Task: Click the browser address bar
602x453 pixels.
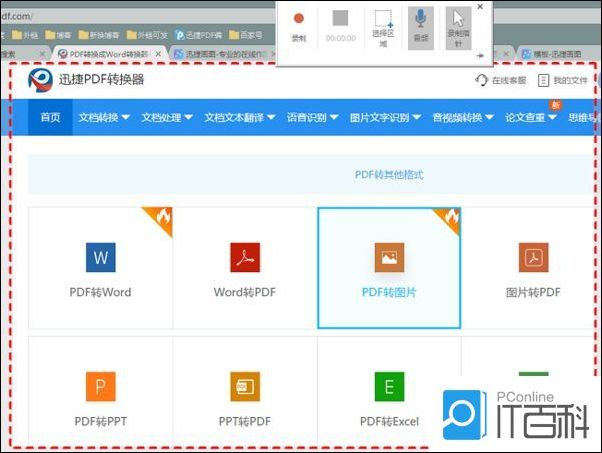Action: 138,16
